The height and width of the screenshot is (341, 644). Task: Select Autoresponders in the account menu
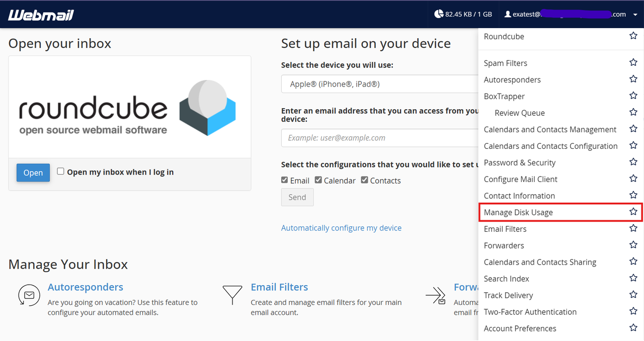[x=512, y=79]
